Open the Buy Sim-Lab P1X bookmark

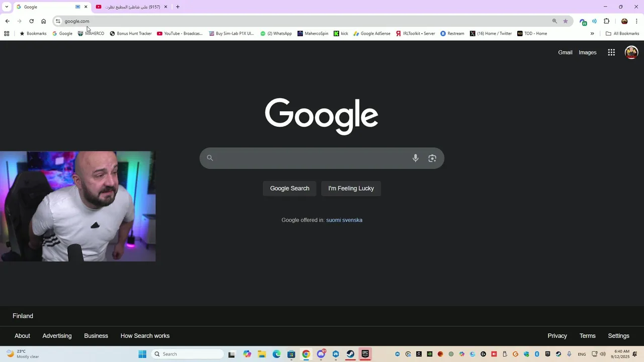coord(231,34)
